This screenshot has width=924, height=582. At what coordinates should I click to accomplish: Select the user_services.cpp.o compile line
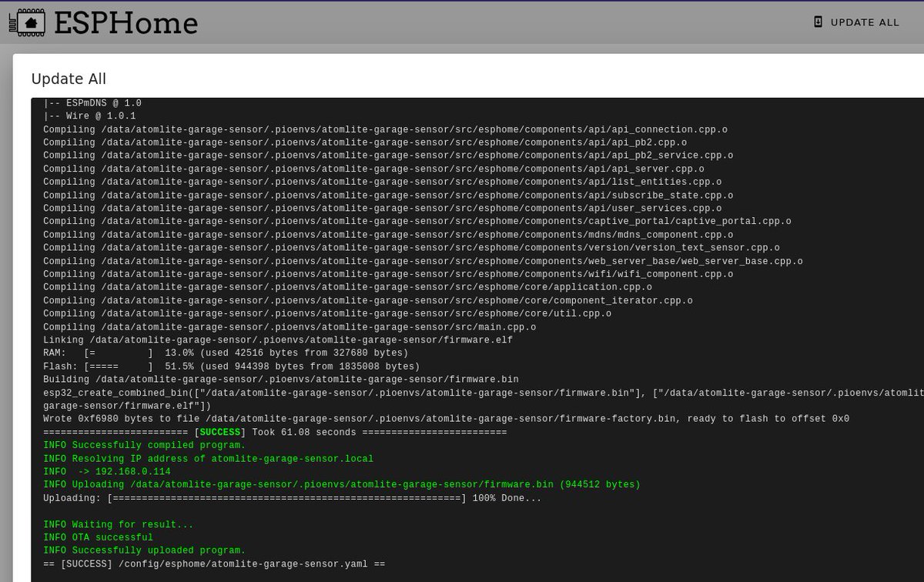pyautogui.click(x=382, y=209)
